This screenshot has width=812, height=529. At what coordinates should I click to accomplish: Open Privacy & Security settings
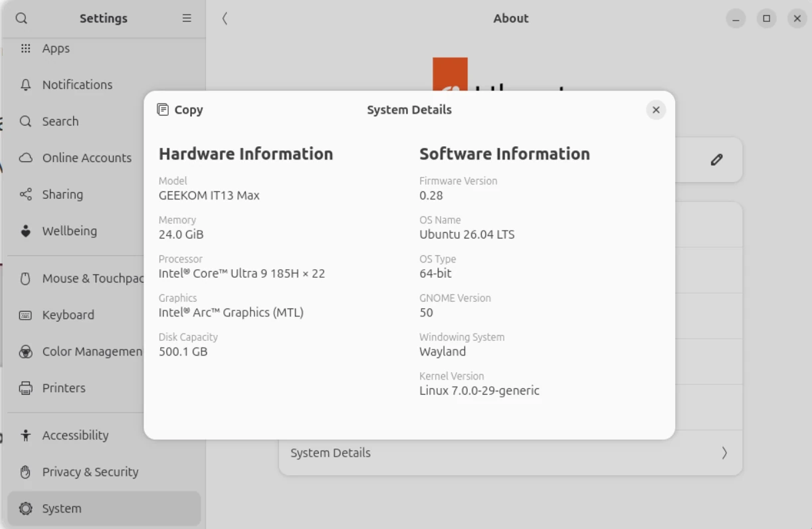coord(104,472)
